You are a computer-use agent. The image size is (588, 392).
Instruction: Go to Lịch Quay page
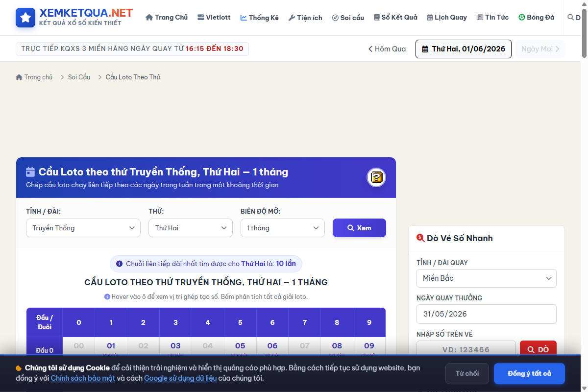coord(446,18)
